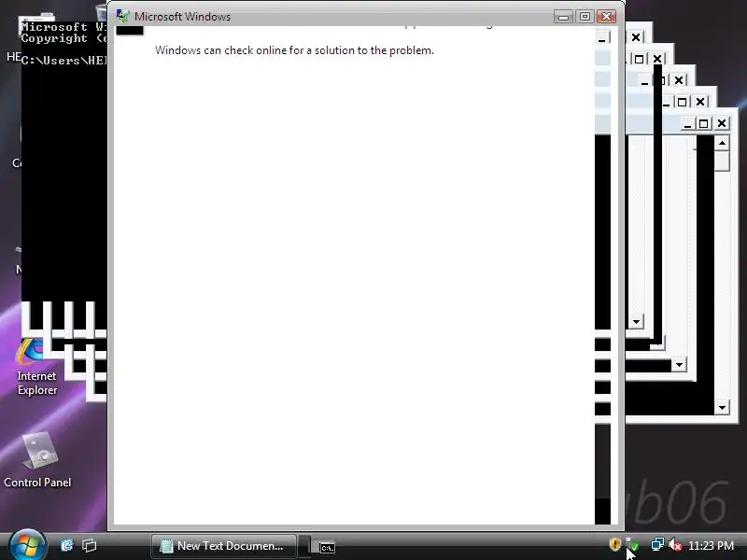Close the Microsoft Windows error dialog
The width and height of the screenshot is (747, 560).
(x=606, y=17)
